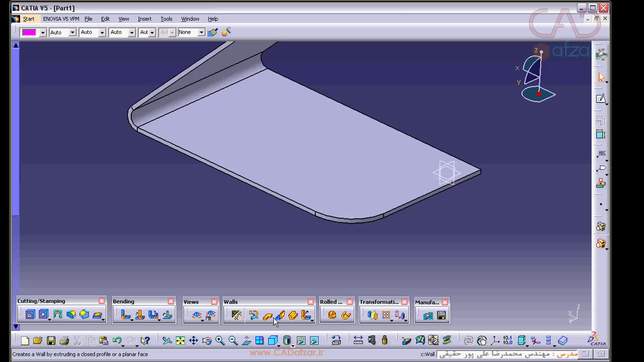644x362 pixels.
Task: Open the Tools menu
Action: click(166, 19)
